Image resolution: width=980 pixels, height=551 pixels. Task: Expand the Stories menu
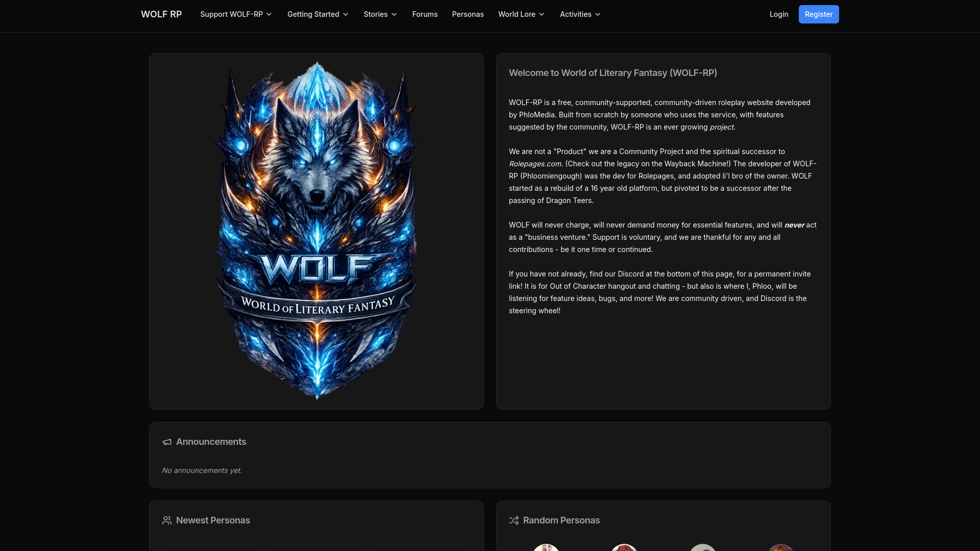[x=380, y=14]
